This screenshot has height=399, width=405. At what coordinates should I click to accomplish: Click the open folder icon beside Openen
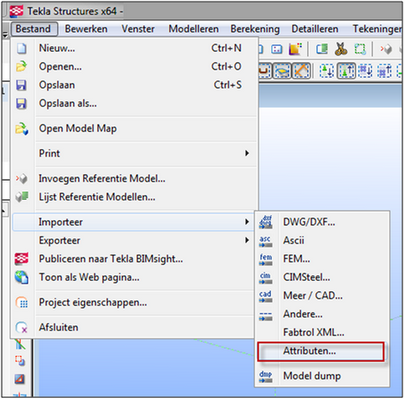click(x=21, y=66)
